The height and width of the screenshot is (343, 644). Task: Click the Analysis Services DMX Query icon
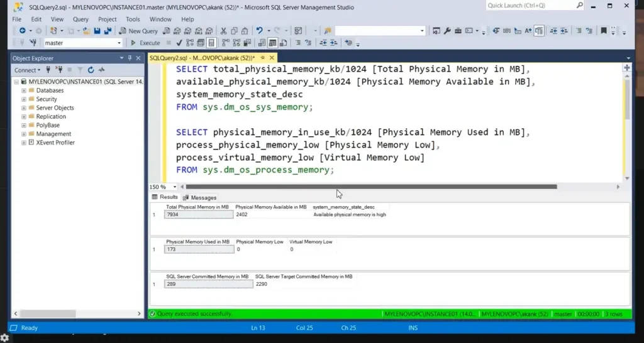point(187,31)
